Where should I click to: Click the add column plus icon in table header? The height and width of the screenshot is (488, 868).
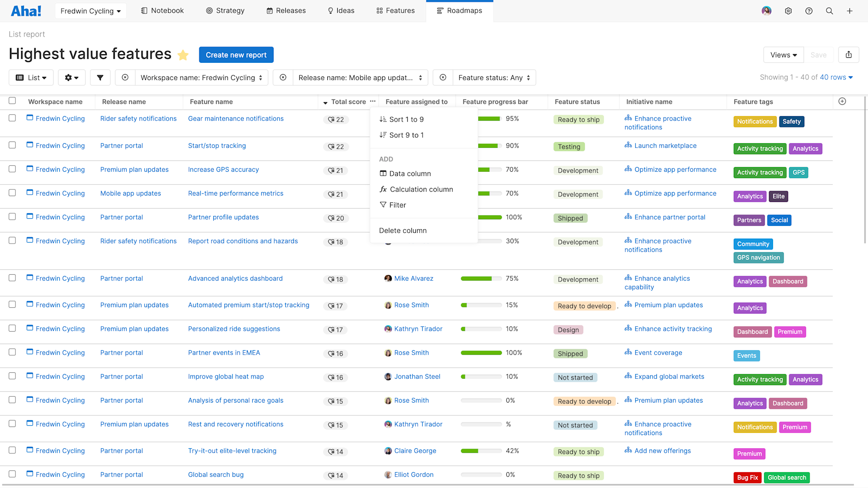842,102
